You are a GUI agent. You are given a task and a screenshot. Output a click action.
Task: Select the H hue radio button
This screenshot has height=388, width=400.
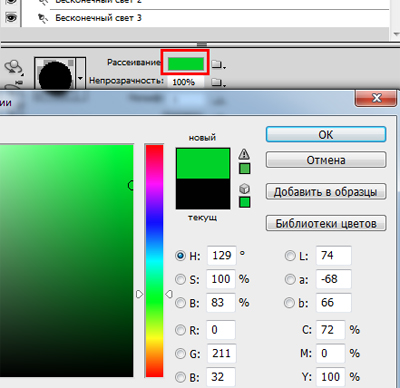pos(180,256)
